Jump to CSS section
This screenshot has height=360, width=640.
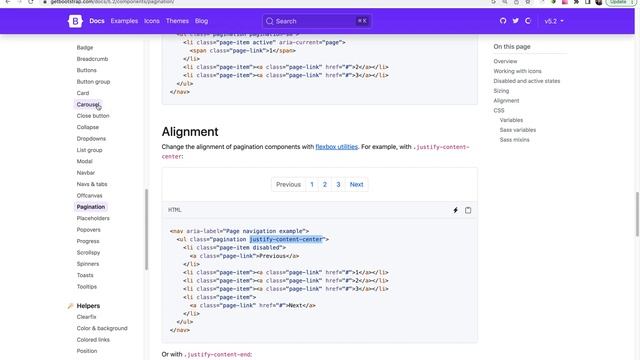coord(499,110)
